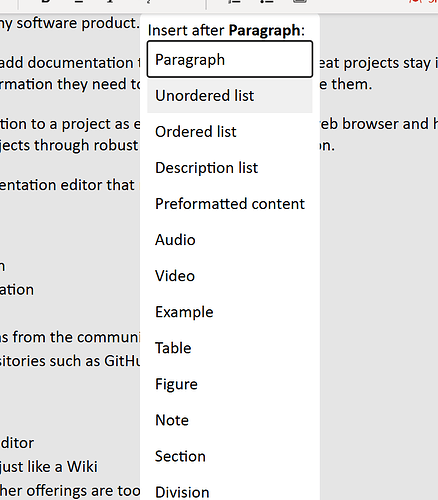
Task: Click the 'documentation editor that' paragraph
Action: (x=67, y=185)
